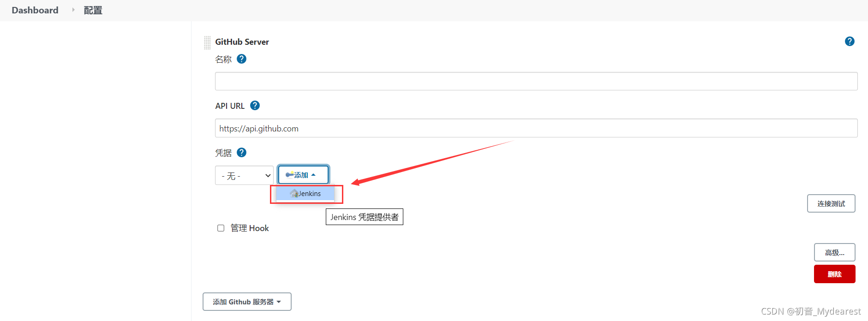Go to the Dashboard breadcrumb link
This screenshot has height=321, width=868.
click(x=35, y=10)
